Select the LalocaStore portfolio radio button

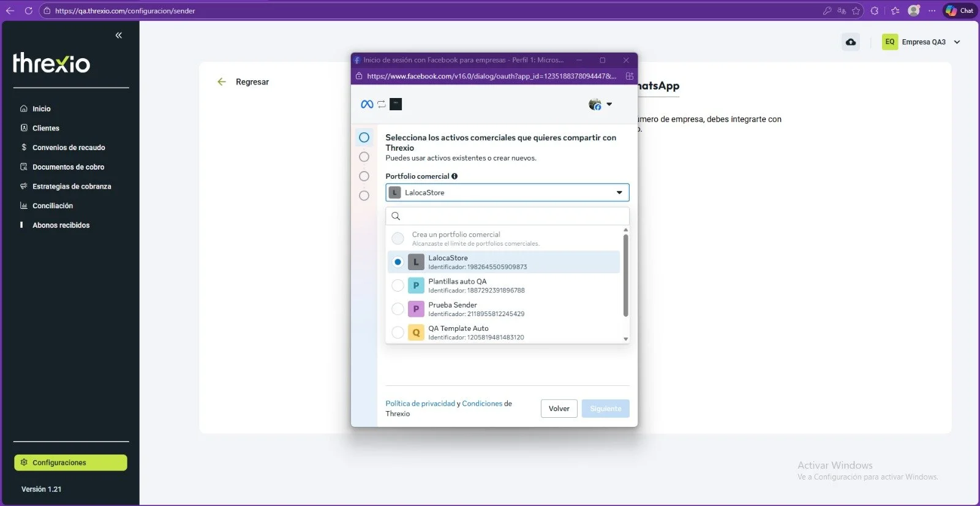pos(398,262)
